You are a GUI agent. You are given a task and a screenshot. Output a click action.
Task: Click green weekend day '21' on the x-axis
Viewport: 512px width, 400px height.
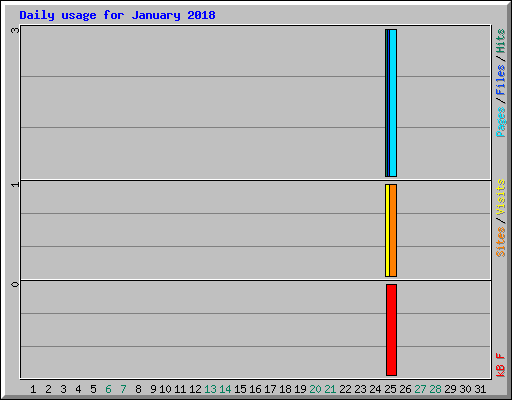pos(330,389)
